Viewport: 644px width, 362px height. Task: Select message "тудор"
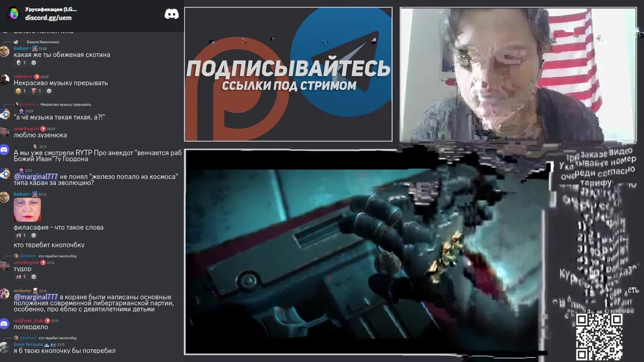(x=23, y=269)
